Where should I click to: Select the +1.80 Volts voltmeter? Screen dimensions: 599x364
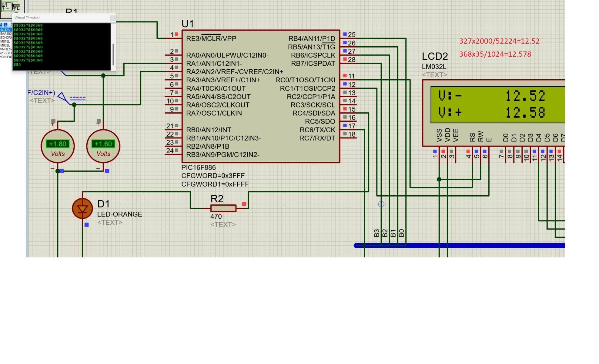[58, 146]
